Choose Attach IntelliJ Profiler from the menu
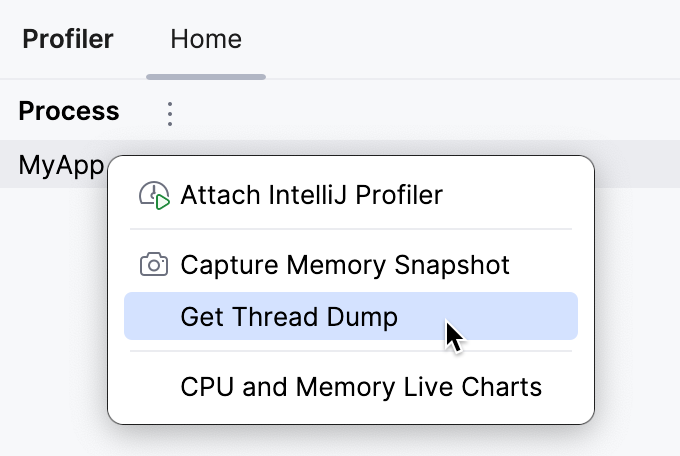The height and width of the screenshot is (456, 680). [311, 195]
